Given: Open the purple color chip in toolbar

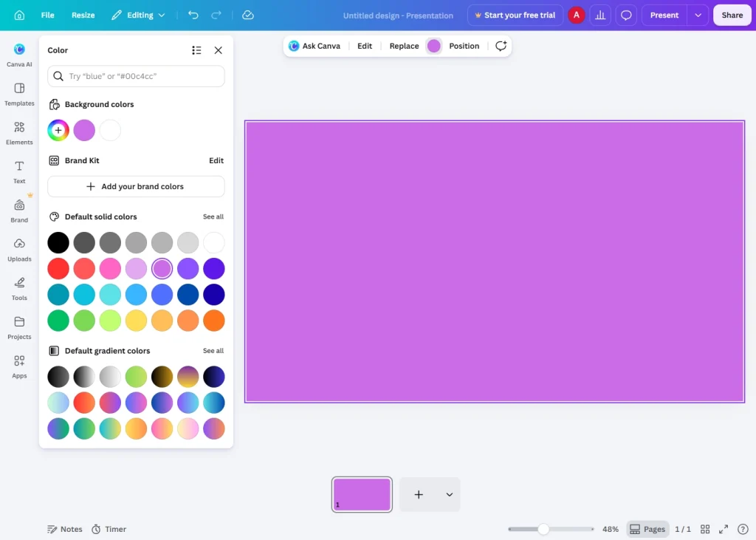Looking at the screenshot, I should point(434,46).
